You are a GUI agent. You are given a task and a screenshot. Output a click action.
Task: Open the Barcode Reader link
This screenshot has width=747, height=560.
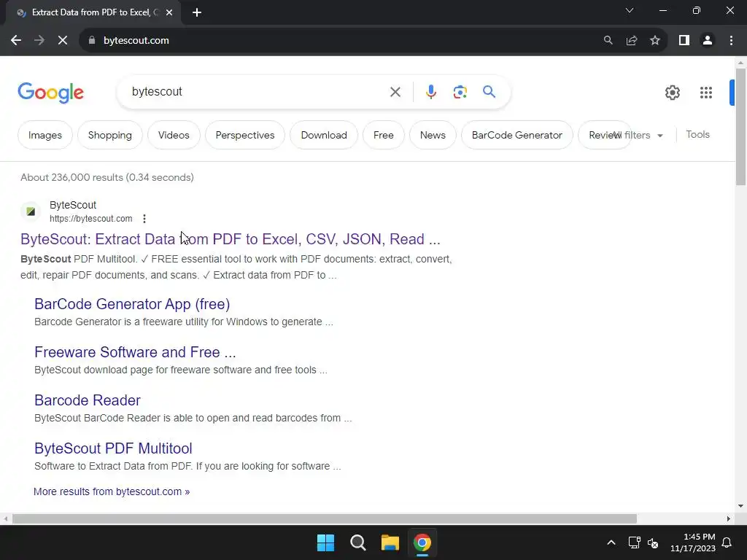[x=88, y=400]
